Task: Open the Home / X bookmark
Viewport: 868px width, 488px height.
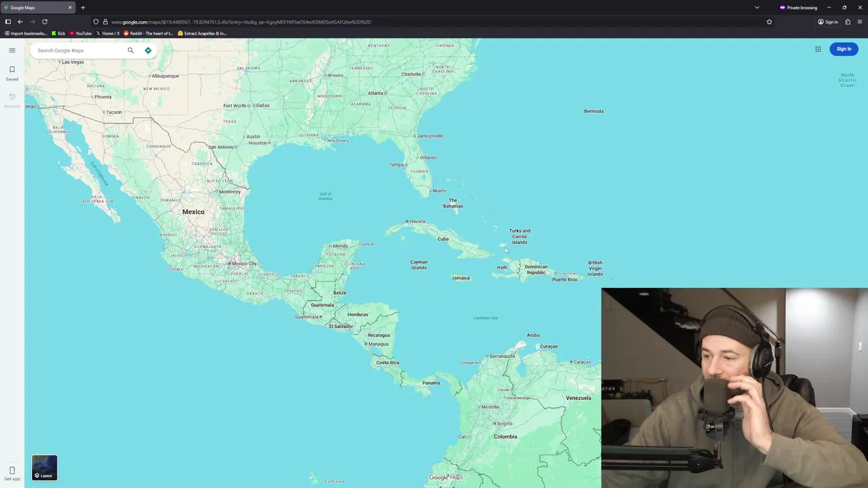Action: [x=107, y=33]
